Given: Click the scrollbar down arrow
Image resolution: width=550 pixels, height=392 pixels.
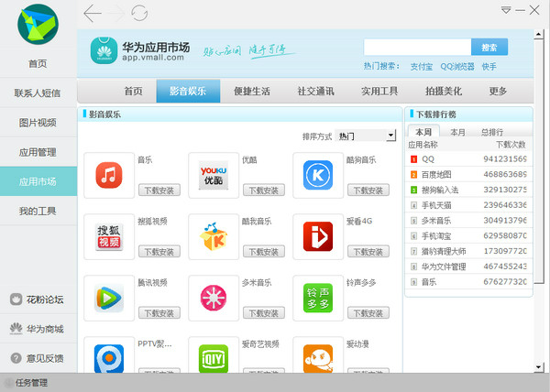Looking at the screenshot, I should tap(539, 367).
